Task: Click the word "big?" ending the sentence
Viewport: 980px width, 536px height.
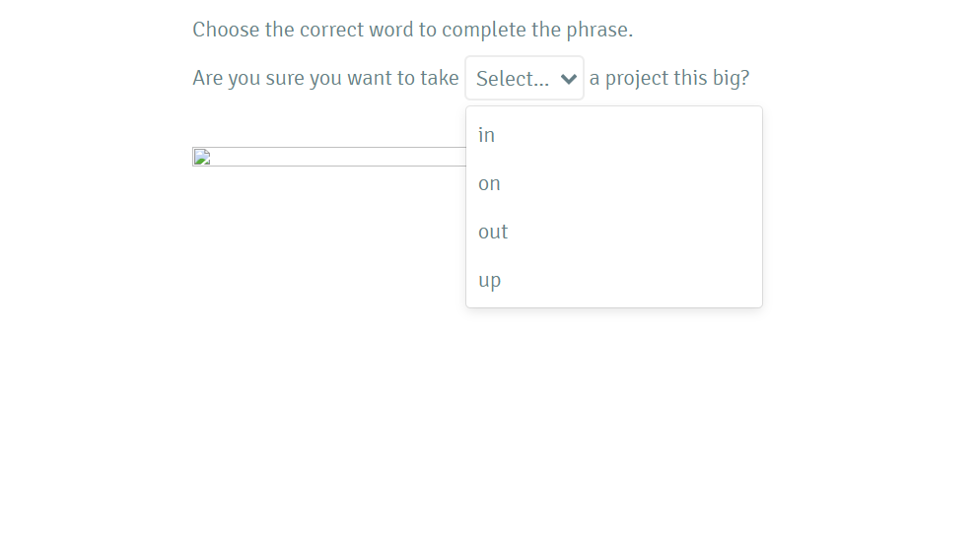Action: coord(732,78)
